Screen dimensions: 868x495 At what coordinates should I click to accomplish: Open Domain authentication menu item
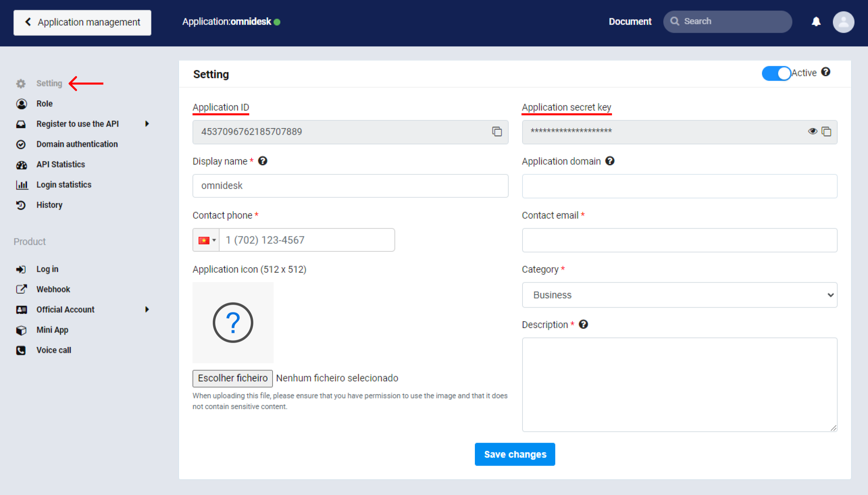[x=77, y=144]
